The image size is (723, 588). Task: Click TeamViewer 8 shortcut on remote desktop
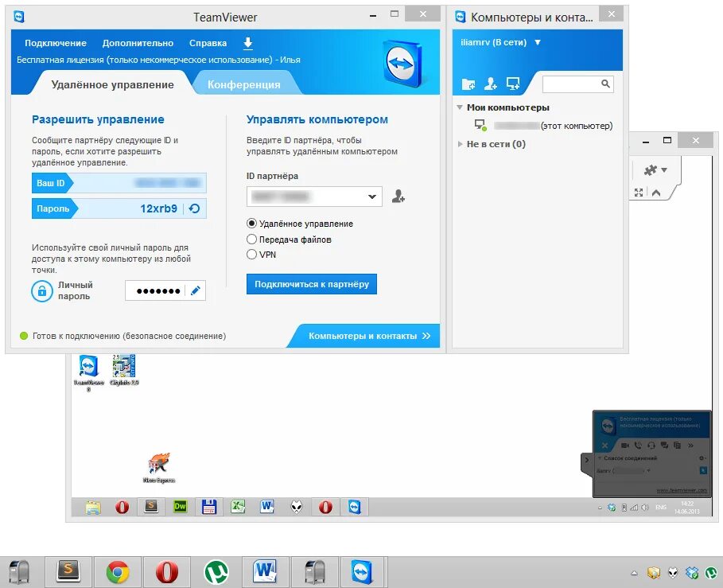point(88,372)
